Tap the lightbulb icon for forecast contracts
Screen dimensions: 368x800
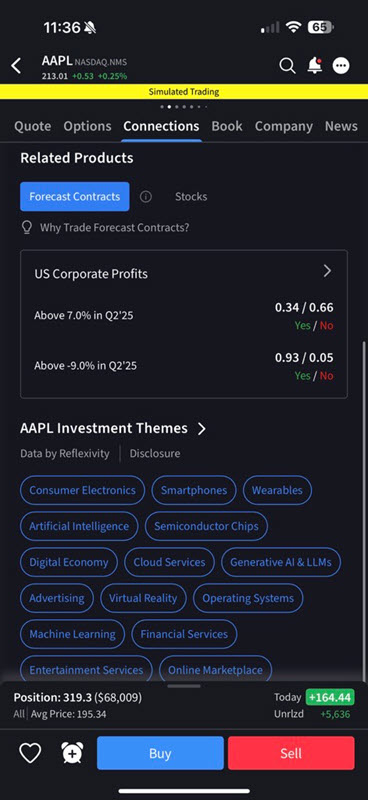point(27,228)
